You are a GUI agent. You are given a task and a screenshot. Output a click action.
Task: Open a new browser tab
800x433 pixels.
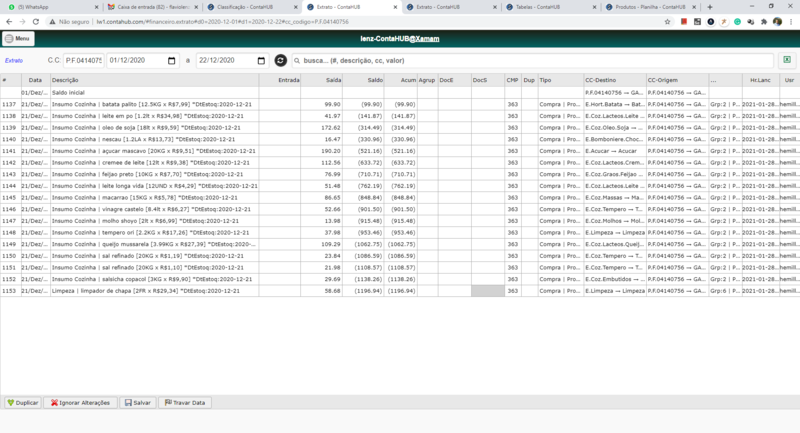pos(710,7)
